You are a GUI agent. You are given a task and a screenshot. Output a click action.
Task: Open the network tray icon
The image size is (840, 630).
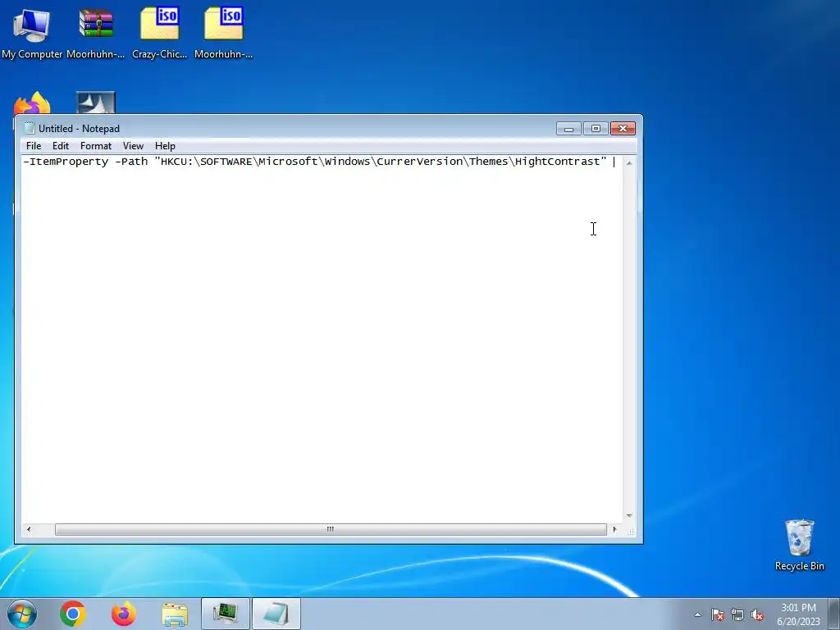pos(737,614)
